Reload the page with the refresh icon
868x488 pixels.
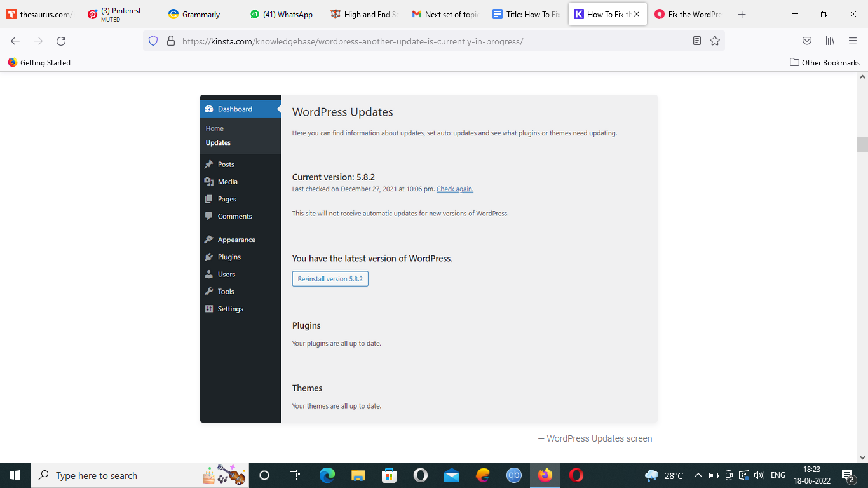[61, 41]
